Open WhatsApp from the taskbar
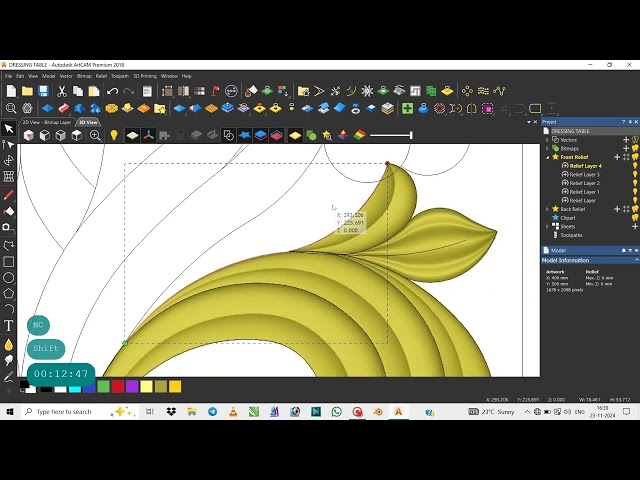 (336, 412)
